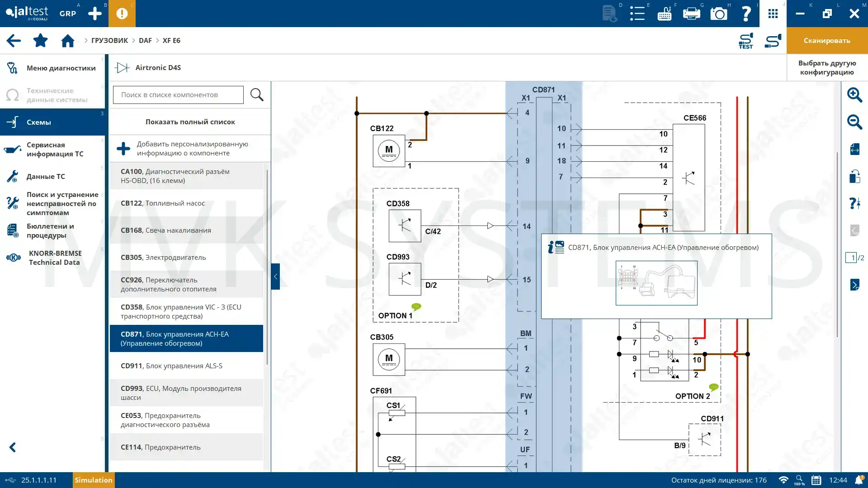Click the CD871 connector image thumbnail
868x488 pixels.
(x=656, y=283)
